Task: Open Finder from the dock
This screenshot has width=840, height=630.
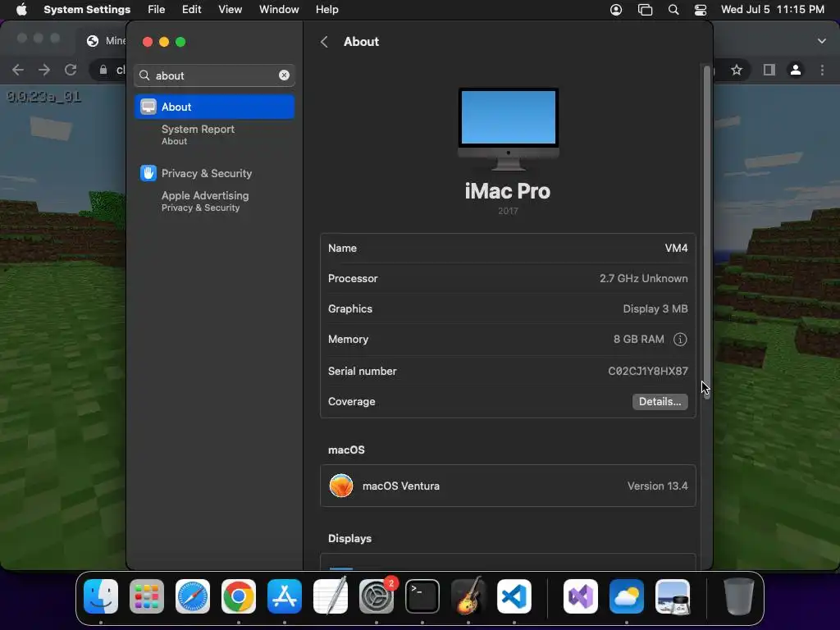Action: tap(101, 596)
